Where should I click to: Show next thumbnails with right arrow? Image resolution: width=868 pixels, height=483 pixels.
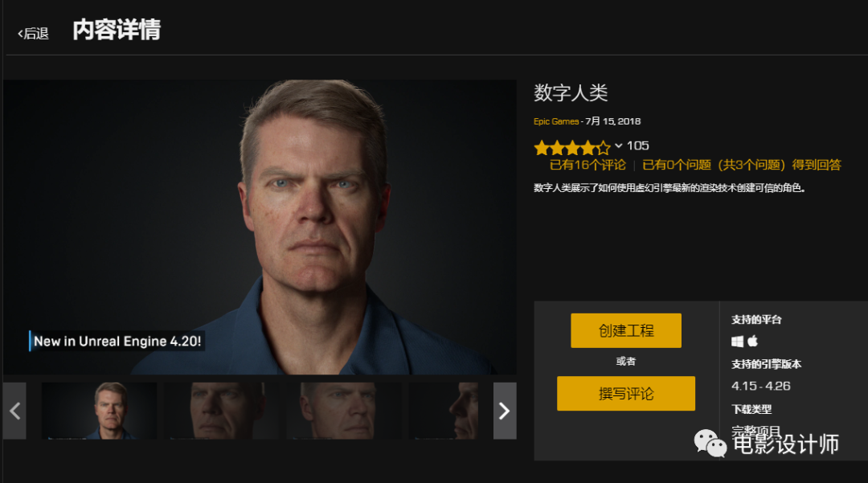[x=505, y=411]
